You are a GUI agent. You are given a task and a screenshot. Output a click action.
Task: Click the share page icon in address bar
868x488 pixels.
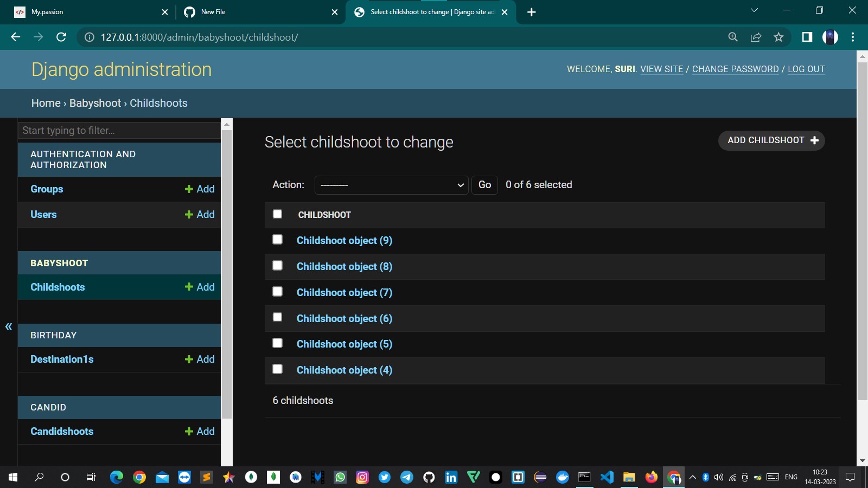[756, 37]
